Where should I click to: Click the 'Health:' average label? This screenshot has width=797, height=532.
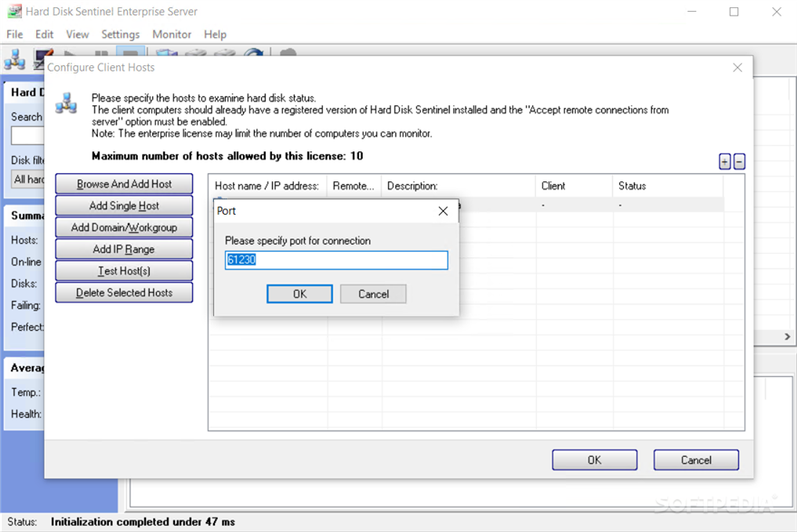click(x=26, y=414)
